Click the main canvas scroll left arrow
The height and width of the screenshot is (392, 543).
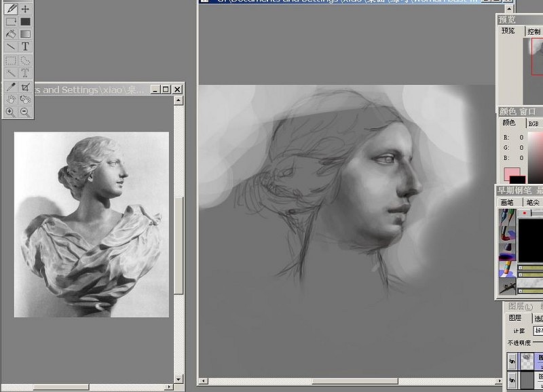(203, 381)
